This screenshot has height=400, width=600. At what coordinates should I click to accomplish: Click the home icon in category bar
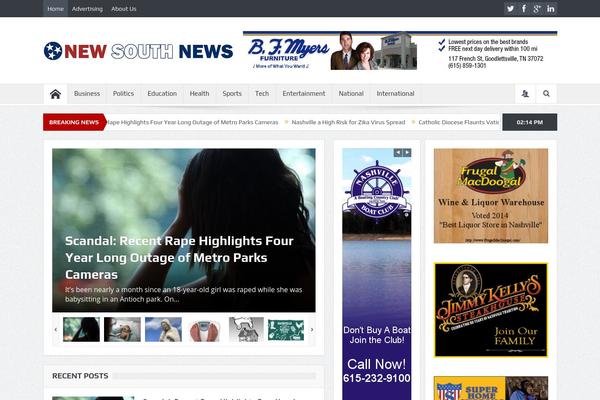click(x=55, y=94)
